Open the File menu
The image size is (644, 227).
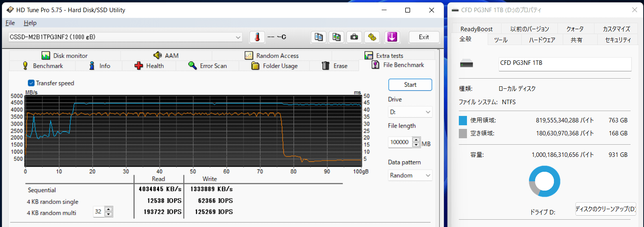(10, 23)
